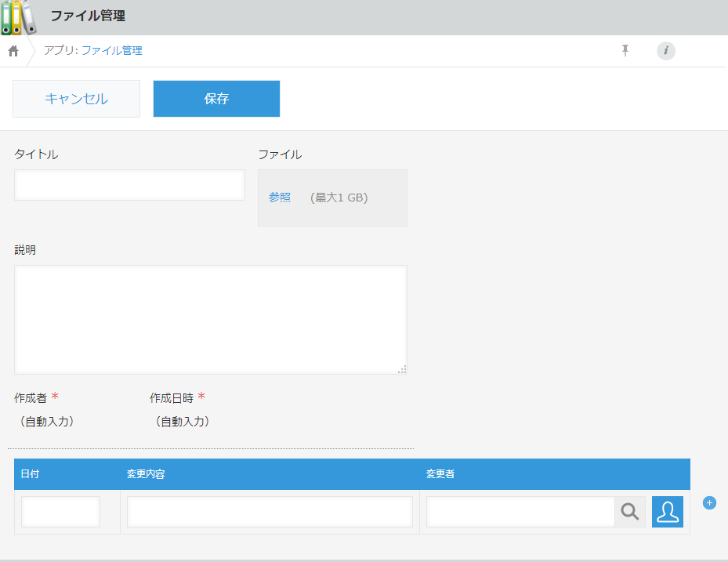This screenshot has width=728, height=562.
Task: Open the info icon panel
Action: 665,51
